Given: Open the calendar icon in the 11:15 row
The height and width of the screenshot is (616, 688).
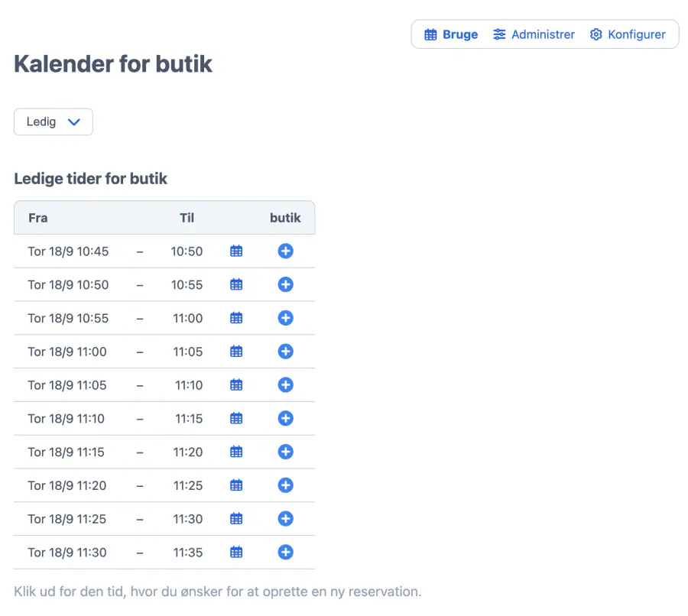Looking at the screenshot, I should tap(236, 452).
